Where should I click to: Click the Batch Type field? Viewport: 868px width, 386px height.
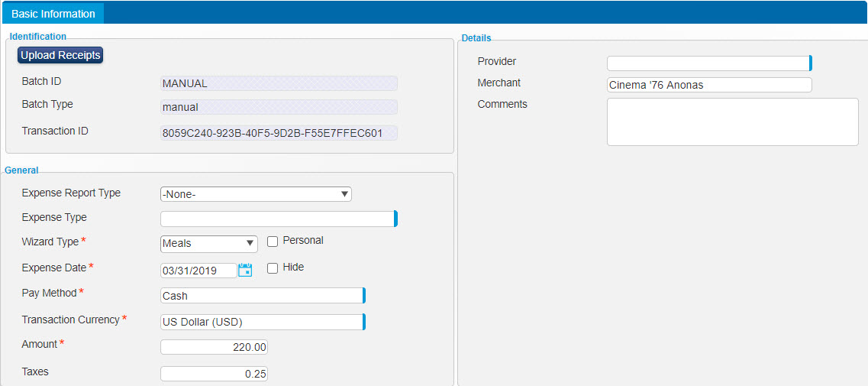click(x=279, y=107)
